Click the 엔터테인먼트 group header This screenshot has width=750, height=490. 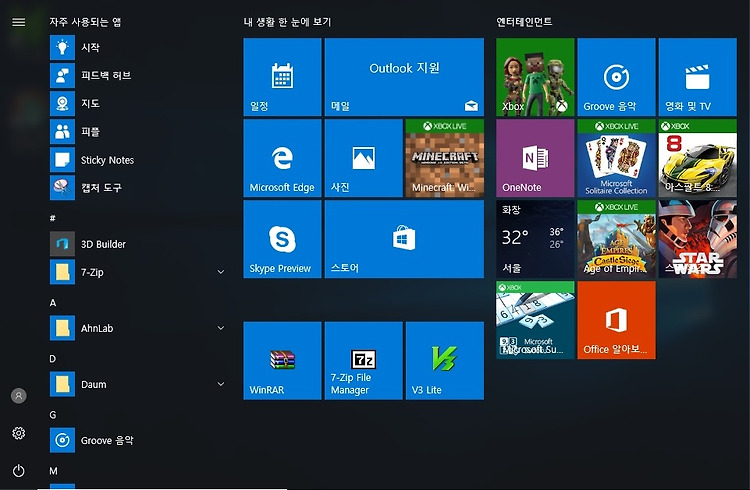[524, 22]
